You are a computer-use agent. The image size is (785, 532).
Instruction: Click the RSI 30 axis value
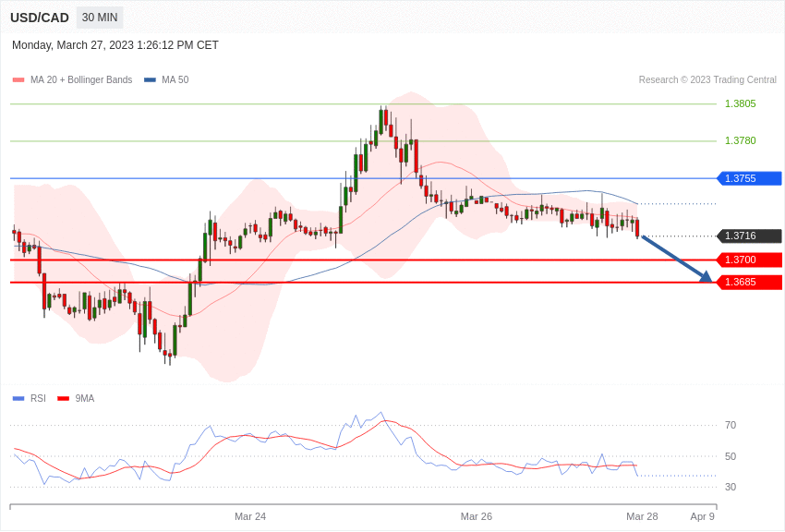[731, 487]
